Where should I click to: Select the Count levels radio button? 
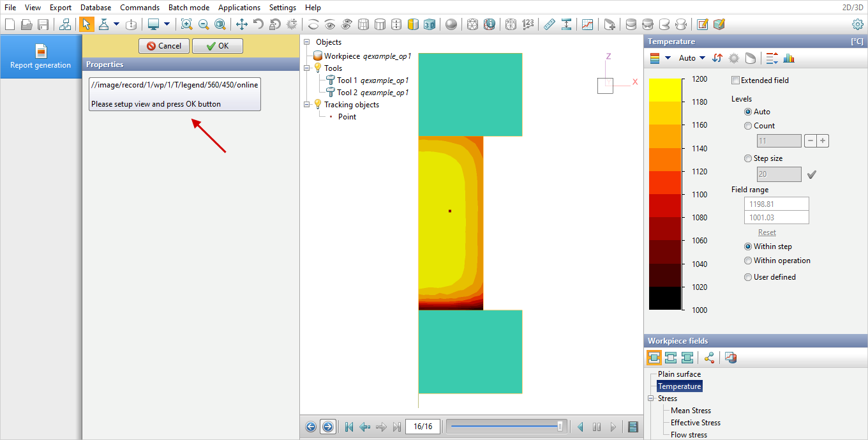[748, 126]
